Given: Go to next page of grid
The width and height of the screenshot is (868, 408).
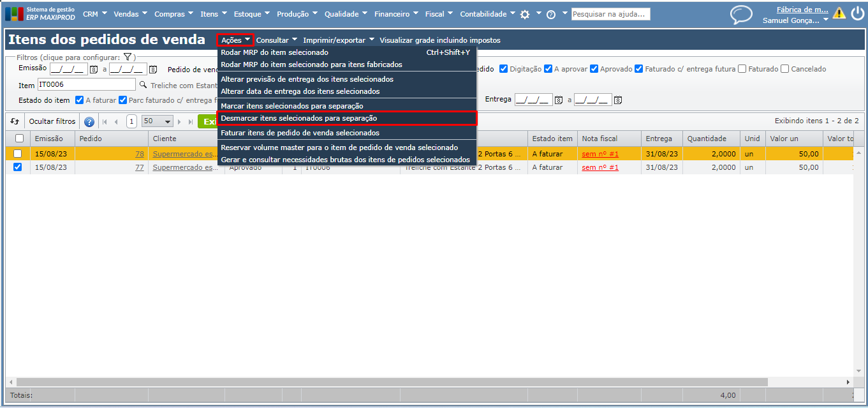Looking at the screenshot, I should [179, 121].
